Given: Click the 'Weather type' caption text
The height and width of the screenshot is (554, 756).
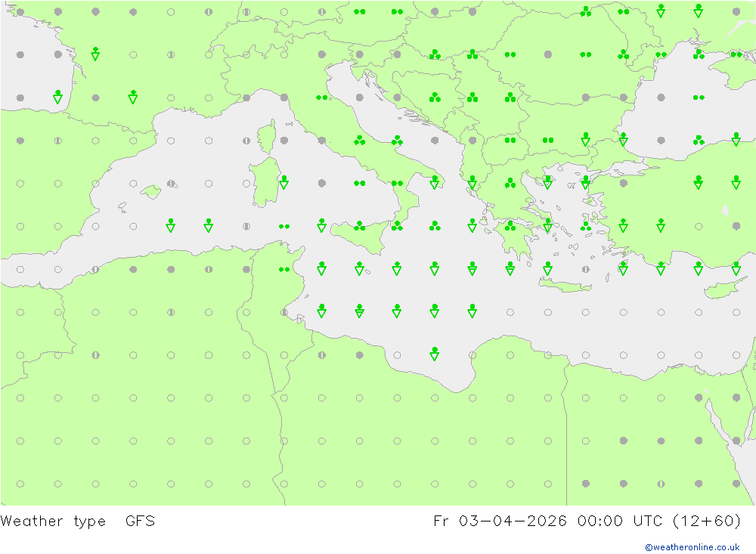Looking at the screenshot, I should pos(53,522).
